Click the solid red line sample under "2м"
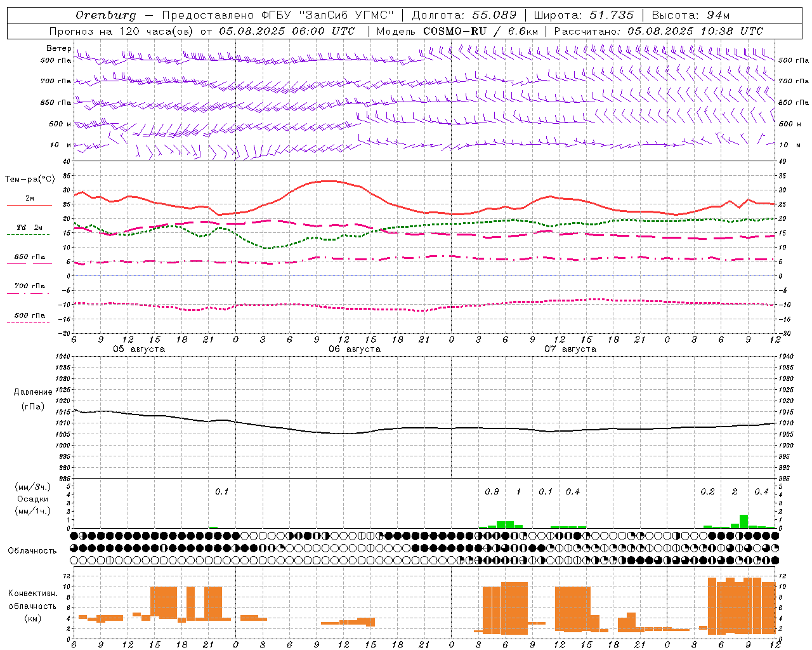This screenshot has width=812, height=650. coord(29,206)
